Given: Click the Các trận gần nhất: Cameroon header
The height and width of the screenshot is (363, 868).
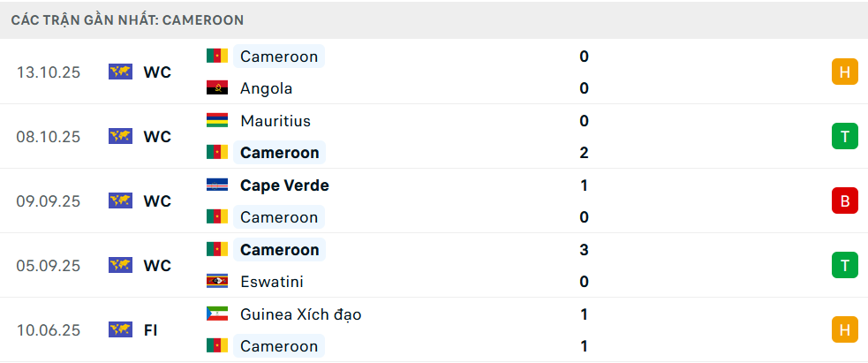Looking at the screenshot, I should (x=128, y=19).
